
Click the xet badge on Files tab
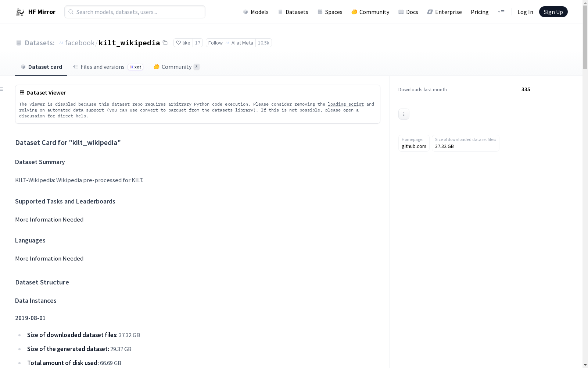[135, 67]
